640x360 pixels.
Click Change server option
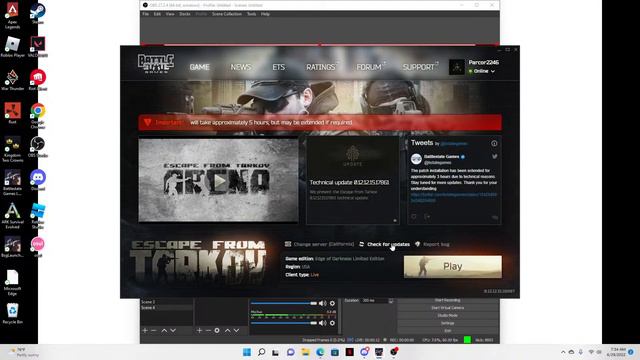(x=320, y=244)
